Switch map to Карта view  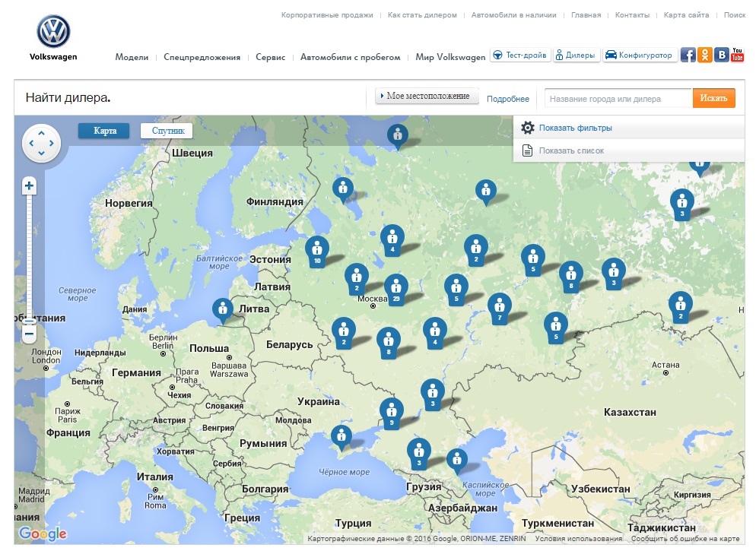point(104,131)
